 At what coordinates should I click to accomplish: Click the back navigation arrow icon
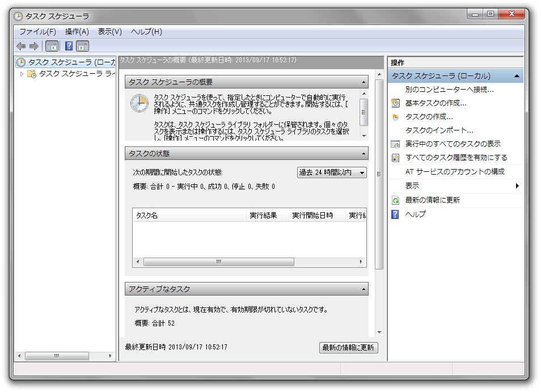[x=21, y=45]
